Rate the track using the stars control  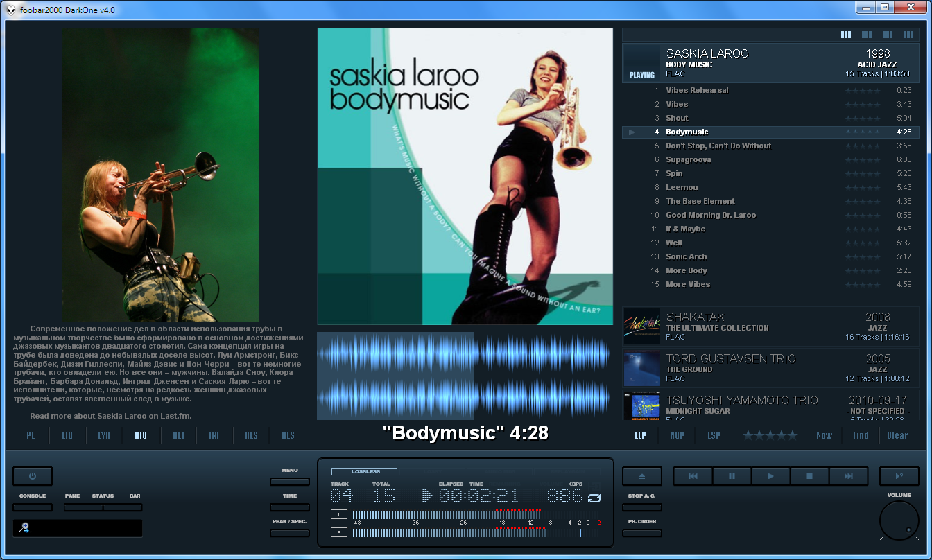click(x=770, y=435)
